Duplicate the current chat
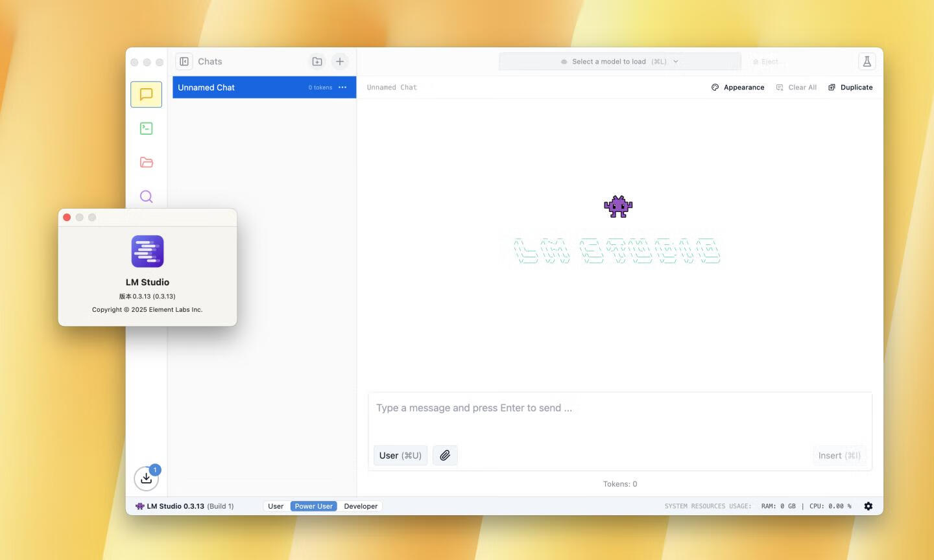Viewport: 934px width, 560px height. click(850, 87)
